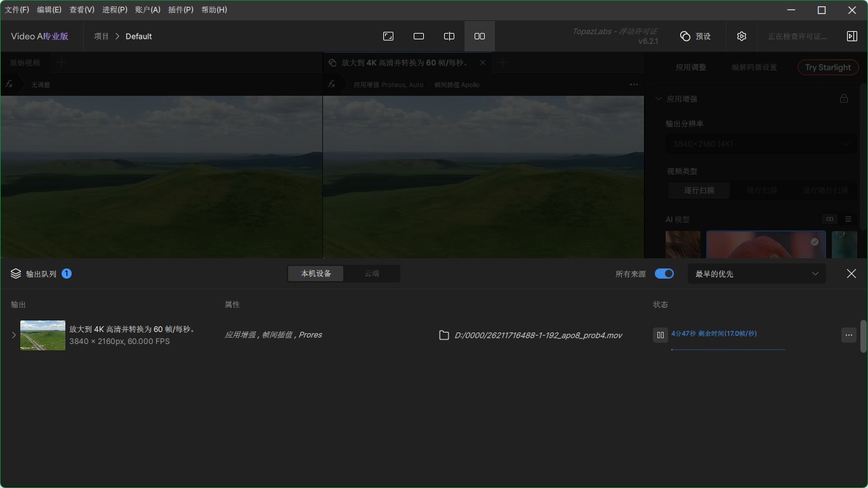This screenshot has width=868, height=488.
Task: Open output folder for the .mov file
Action: [x=444, y=335]
